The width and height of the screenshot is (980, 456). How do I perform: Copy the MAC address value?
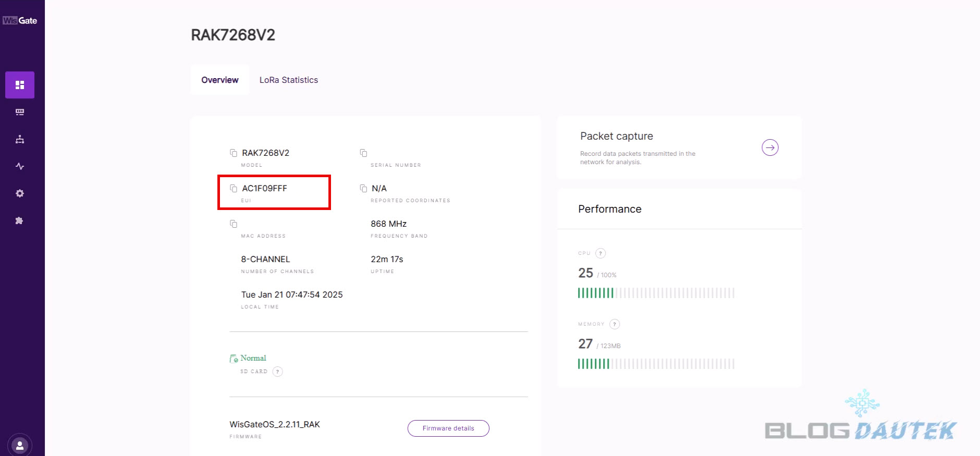point(234,224)
